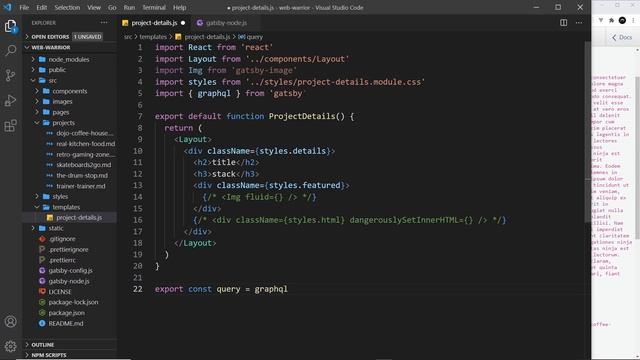Open retro-gaming-zone markdown file
640x360 pixels.
[x=86, y=154]
